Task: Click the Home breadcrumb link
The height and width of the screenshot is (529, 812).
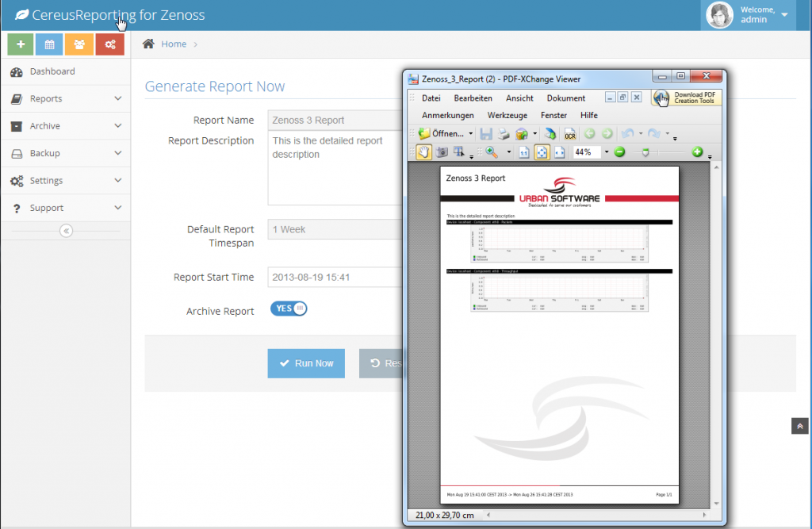Action: click(174, 44)
